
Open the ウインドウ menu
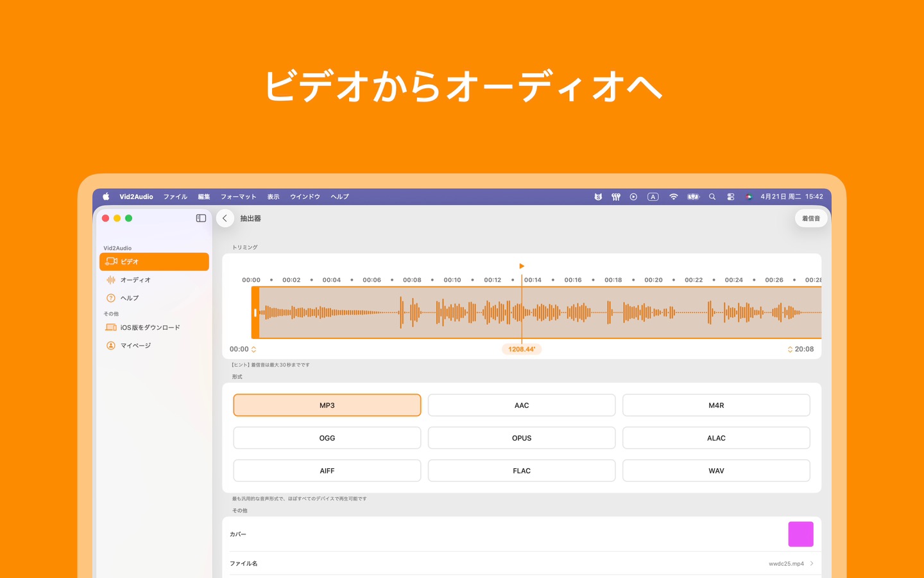pyautogui.click(x=305, y=197)
